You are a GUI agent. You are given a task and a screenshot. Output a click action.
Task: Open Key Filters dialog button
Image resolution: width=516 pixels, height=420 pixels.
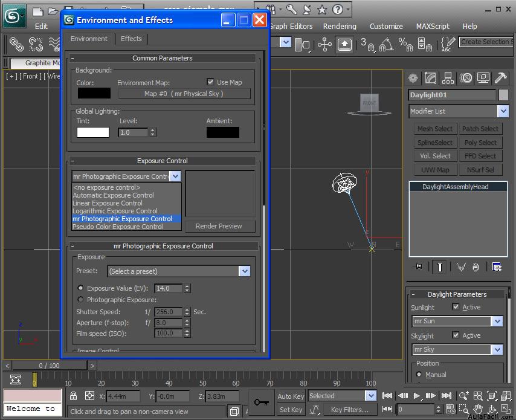349,410
